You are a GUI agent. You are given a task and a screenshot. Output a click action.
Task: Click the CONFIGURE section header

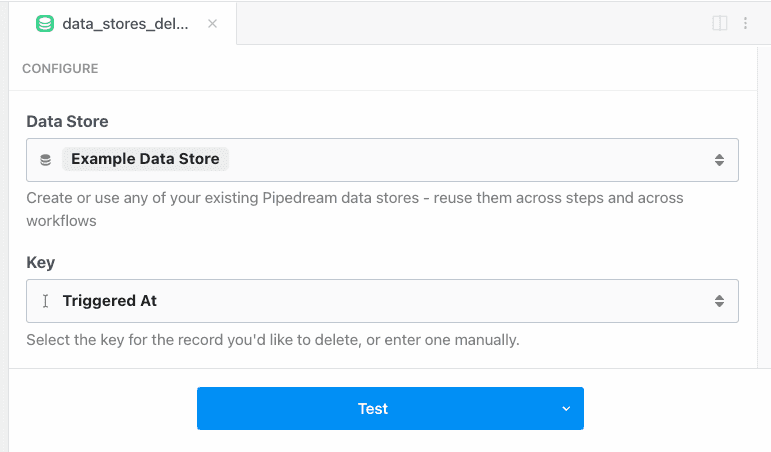point(60,69)
